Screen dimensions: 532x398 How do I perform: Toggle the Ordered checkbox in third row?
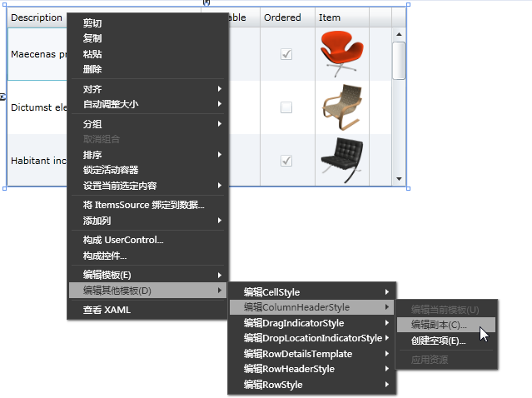point(286,161)
